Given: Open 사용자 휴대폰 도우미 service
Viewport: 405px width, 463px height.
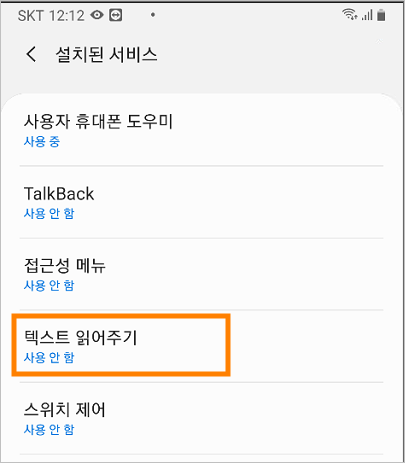Looking at the screenshot, I should point(202,130).
